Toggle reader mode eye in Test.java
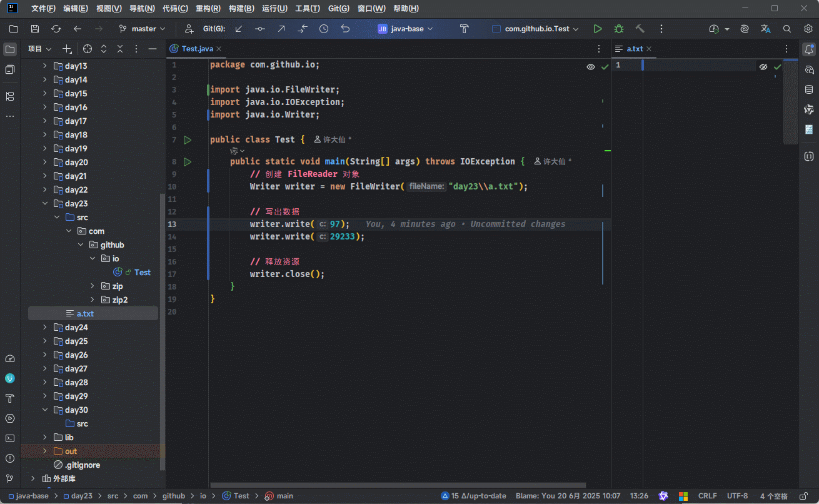This screenshot has width=819, height=504. (590, 67)
